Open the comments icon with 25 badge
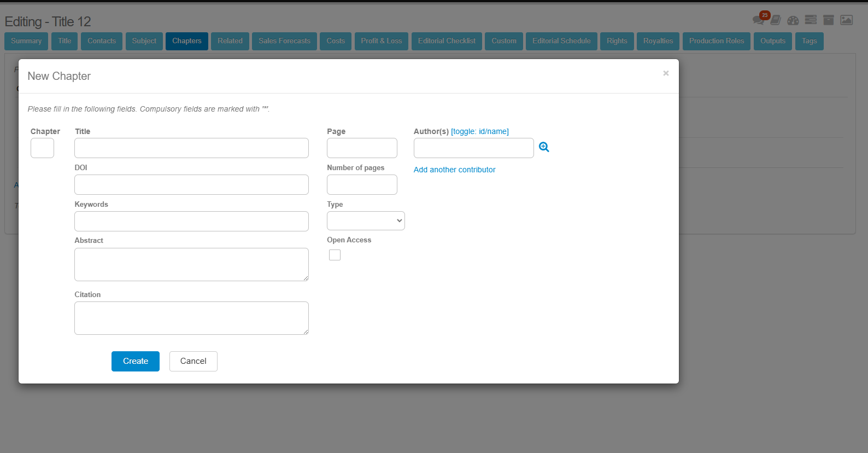Image resolution: width=868 pixels, height=453 pixels. coord(758,20)
